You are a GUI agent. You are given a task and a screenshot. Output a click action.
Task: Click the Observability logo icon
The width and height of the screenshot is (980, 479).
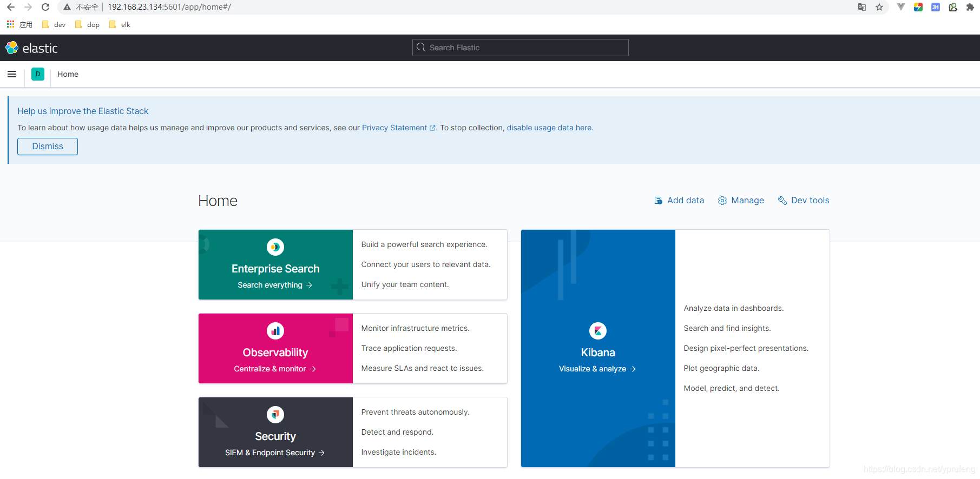pos(275,331)
